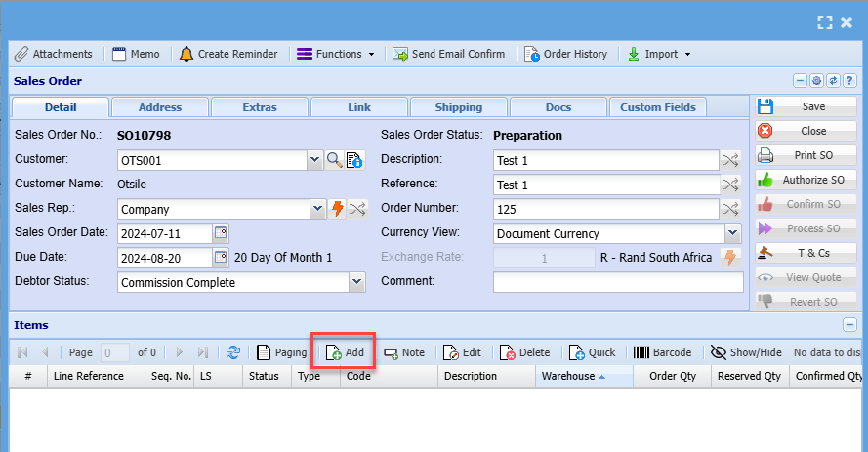Expand the Customer dropdown list
The width and height of the screenshot is (868, 452).
tap(314, 160)
